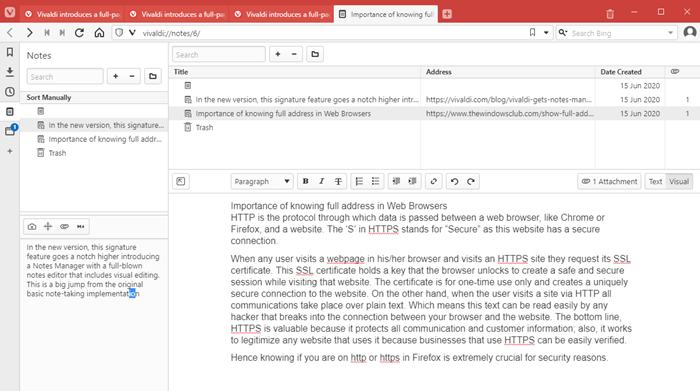Open the 1 Attachment button
The height and width of the screenshot is (391, 700).
[609, 181]
